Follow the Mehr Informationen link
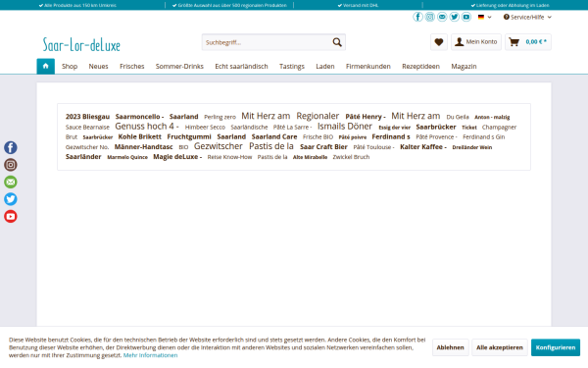Image resolution: width=588 pixels, height=368 pixels. pos(150,355)
